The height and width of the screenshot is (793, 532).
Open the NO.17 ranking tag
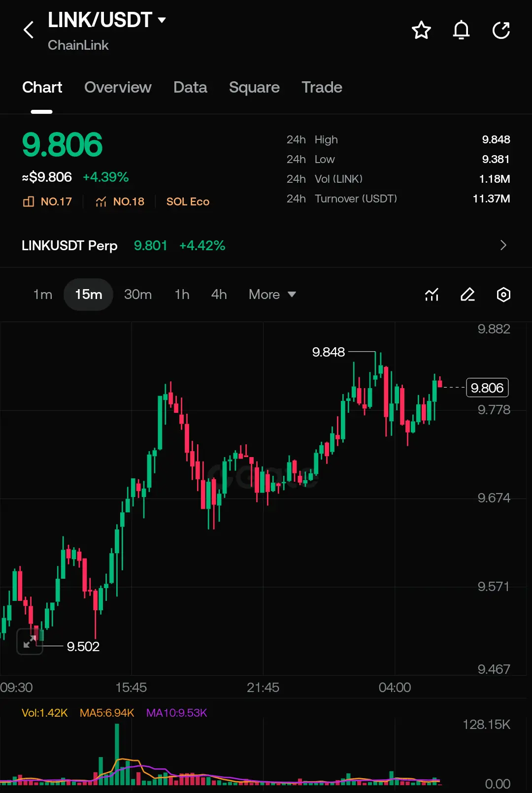click(x=48, y=201)
